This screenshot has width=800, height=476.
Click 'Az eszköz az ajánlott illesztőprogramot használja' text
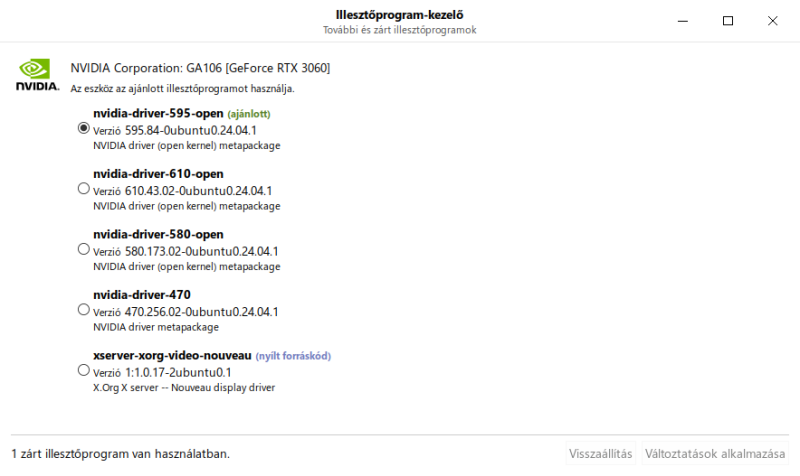(182, 89)
